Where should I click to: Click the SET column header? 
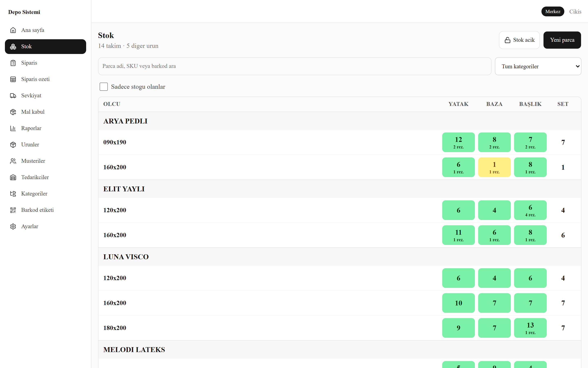pyautogui.click(x=563, y=104)
